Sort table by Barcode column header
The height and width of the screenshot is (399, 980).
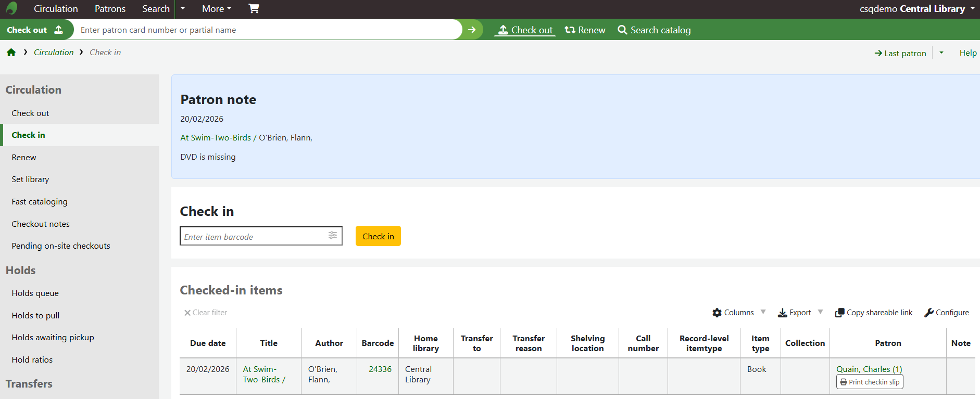(x=378, y=343)
